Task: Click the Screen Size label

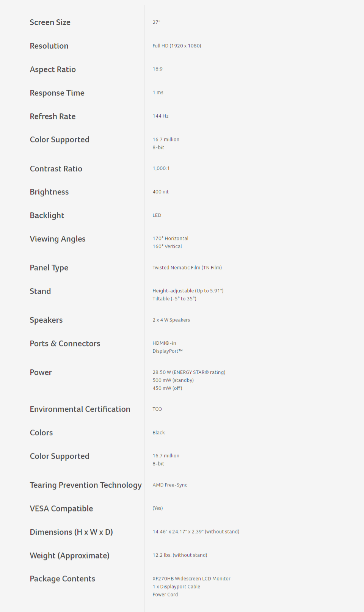Action: click(50, 22)
